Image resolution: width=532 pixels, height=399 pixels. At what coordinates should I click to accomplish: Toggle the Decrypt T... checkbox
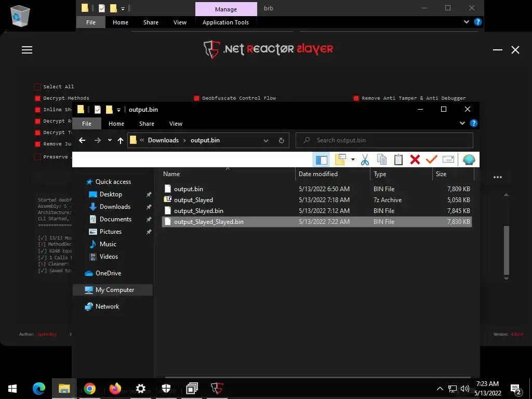pyautogui.click(x=37, y=132)
